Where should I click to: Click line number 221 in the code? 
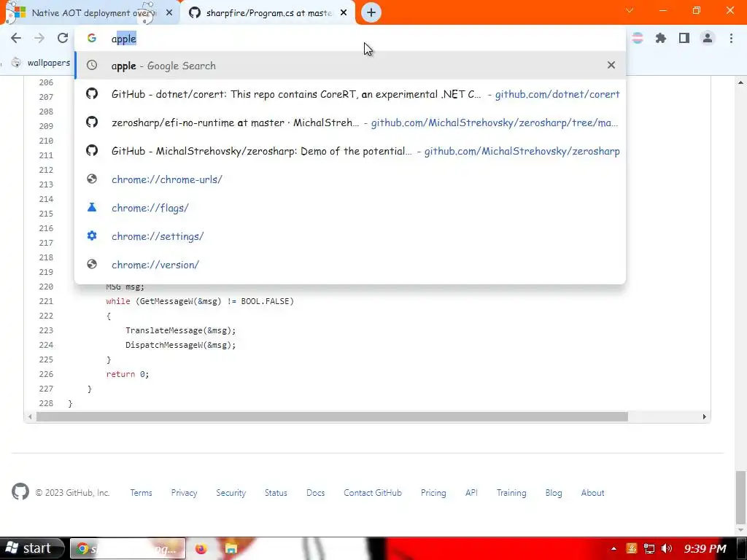click(46, 301)
